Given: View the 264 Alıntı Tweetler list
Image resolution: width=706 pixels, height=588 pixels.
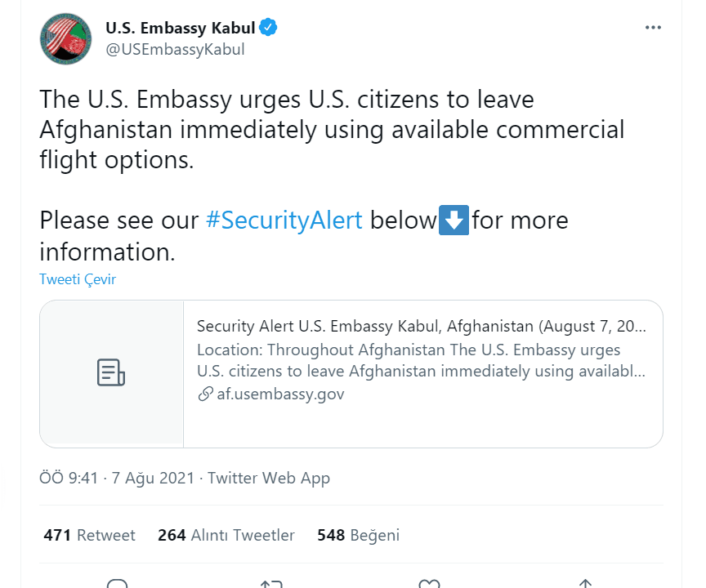Looking at the screenshot, I should coord(226,536).
